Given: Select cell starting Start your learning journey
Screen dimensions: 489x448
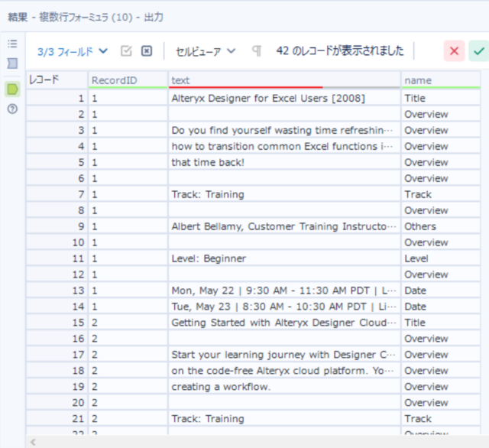Looking at the screenshot, I should tap(284, 355).
